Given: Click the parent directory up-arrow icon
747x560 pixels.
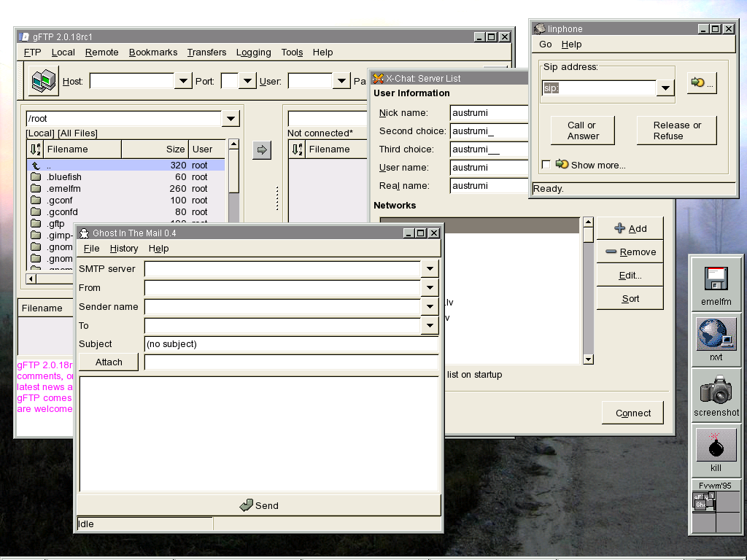Looking at the screenshot, I should pos(36,166).
